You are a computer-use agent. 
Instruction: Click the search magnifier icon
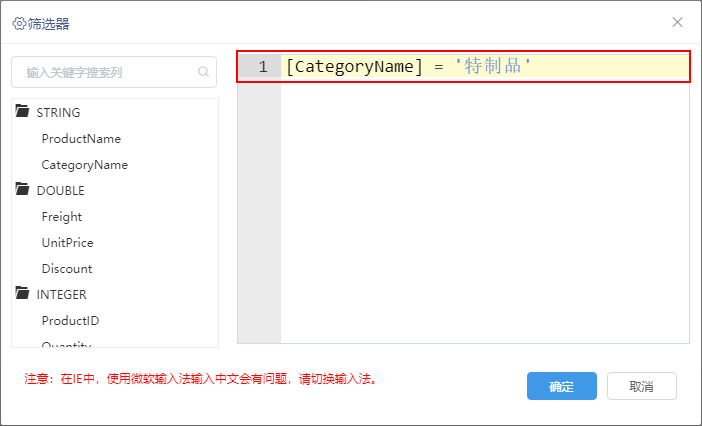(203, 72)
